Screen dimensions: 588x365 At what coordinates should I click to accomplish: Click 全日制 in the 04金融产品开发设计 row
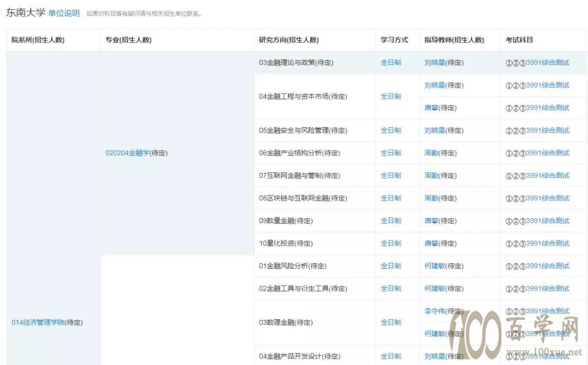tap(391, 356)
